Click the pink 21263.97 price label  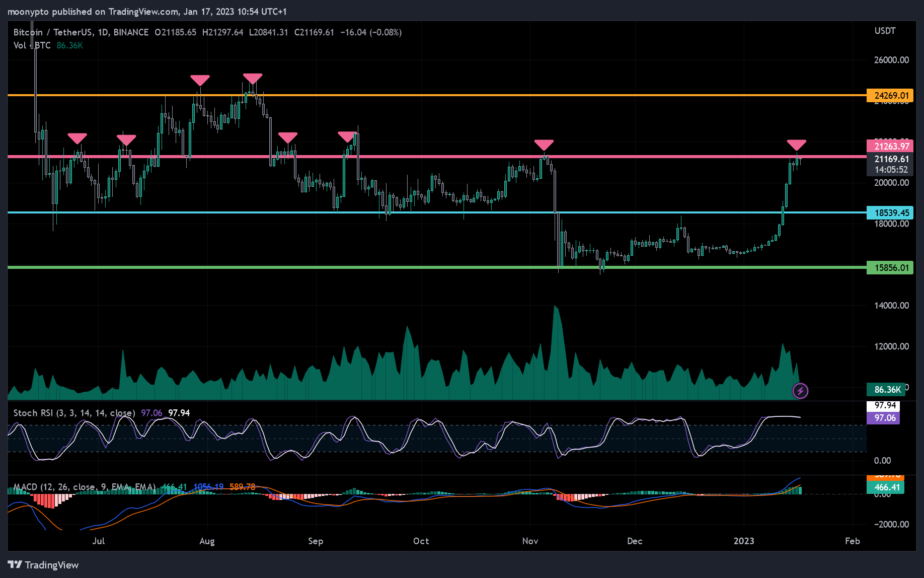(890, 147)
